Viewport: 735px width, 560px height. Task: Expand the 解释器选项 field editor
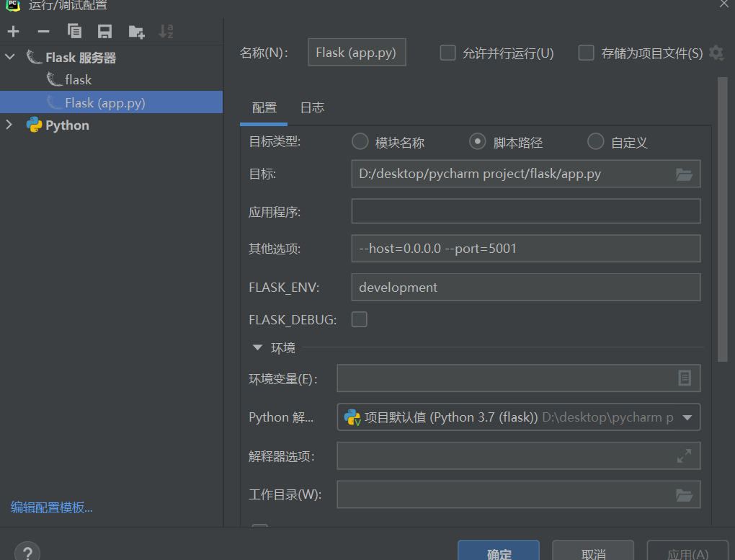tap(684, 455)
